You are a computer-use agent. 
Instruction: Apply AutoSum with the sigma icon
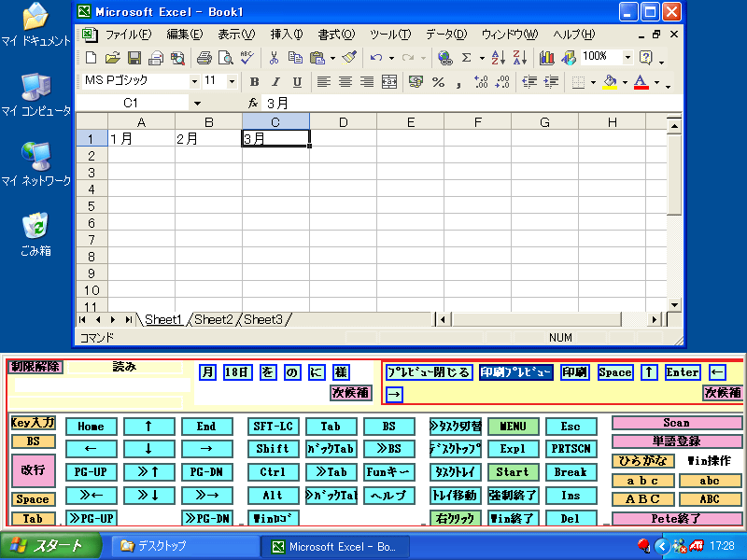[466, 58]
